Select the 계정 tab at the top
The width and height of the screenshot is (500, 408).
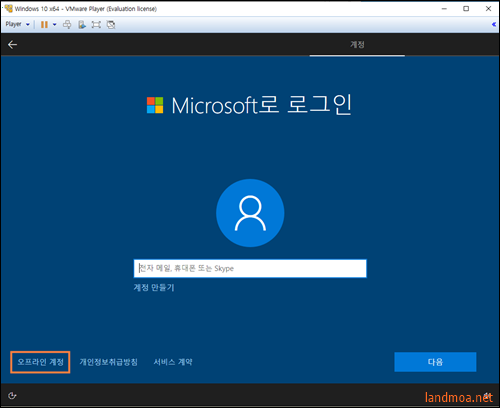pos(357,45)
